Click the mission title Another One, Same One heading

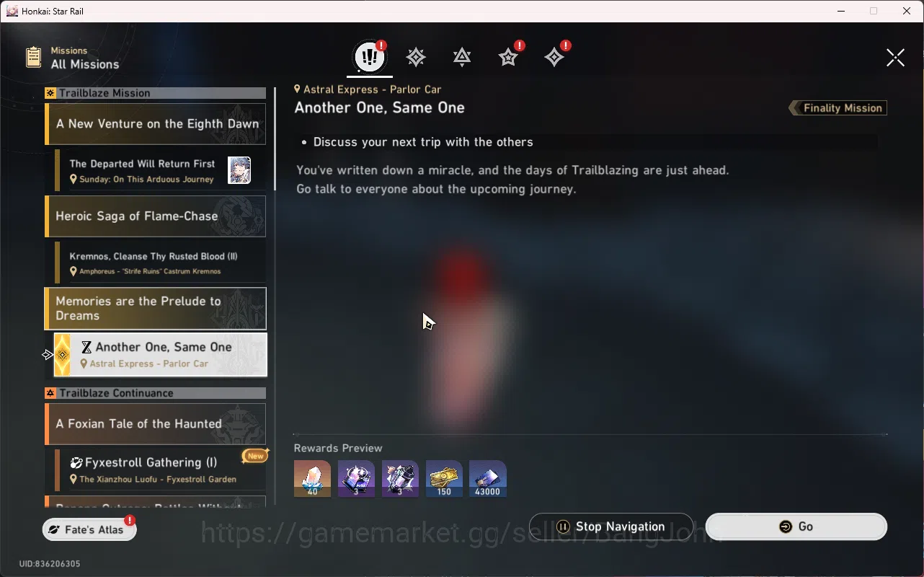tap(379, 107)
